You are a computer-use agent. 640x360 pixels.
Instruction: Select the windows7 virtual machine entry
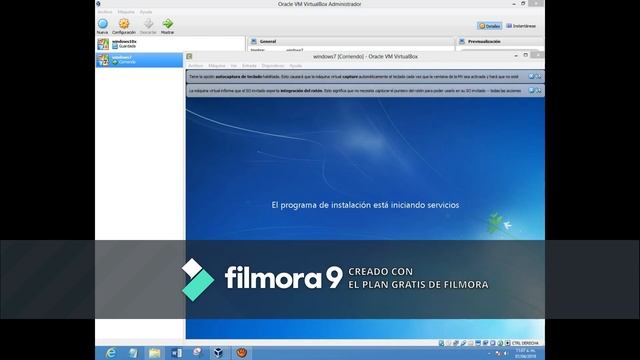click(x=139, y=60)
